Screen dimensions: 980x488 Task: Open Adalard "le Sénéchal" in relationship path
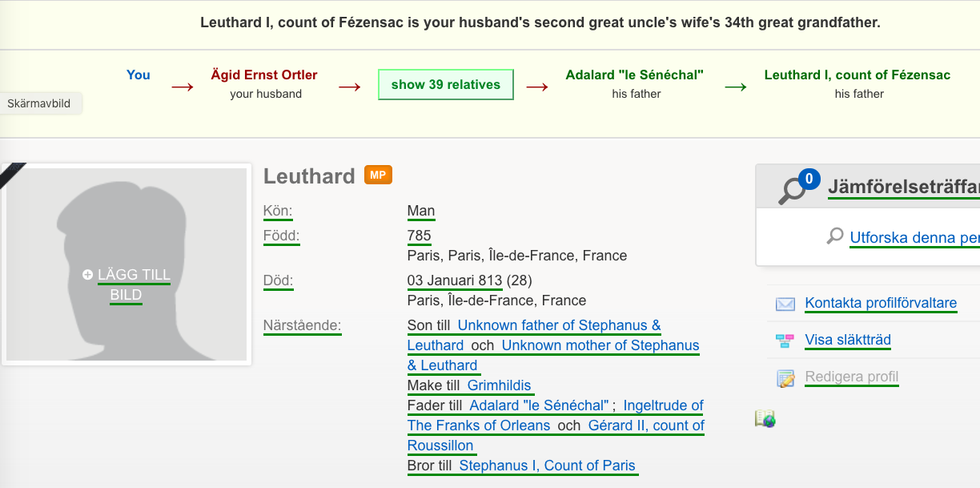click(634, 75)
